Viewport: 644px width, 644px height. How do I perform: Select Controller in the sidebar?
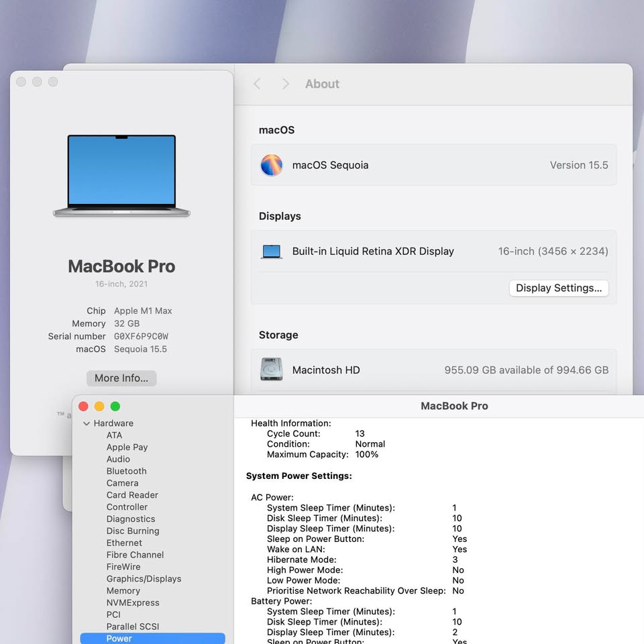(x=127, y=507)
